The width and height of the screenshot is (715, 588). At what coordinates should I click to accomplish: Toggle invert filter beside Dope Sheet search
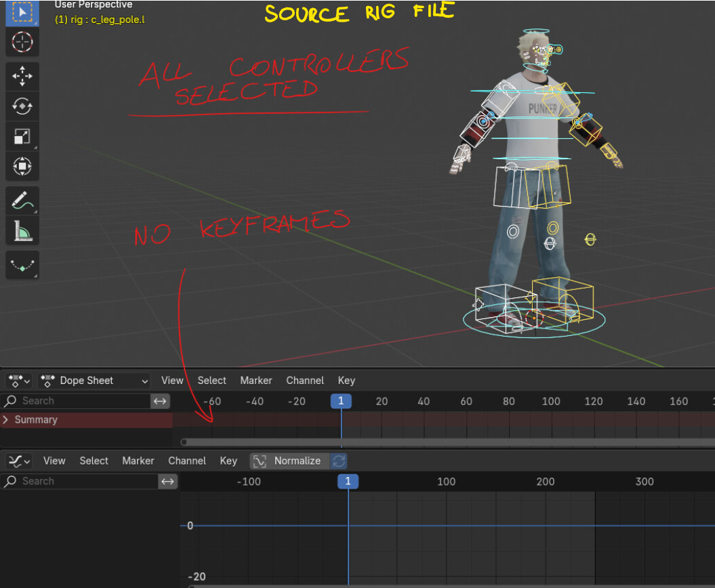pyautogui.click(x=160, y=400)
